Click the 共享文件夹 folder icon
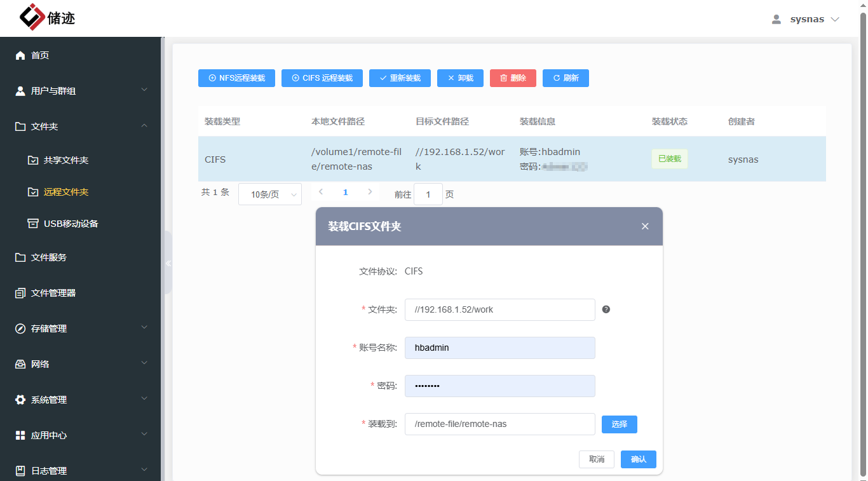Screen dimensions: 868x481 point(32,159)
